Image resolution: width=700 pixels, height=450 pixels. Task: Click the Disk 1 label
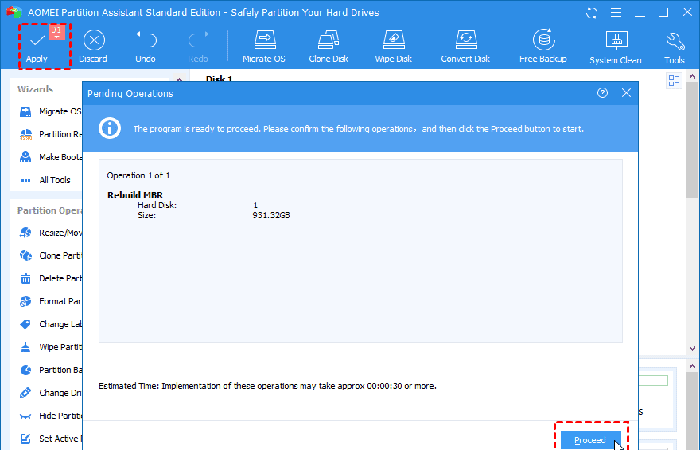coord(219,79)
